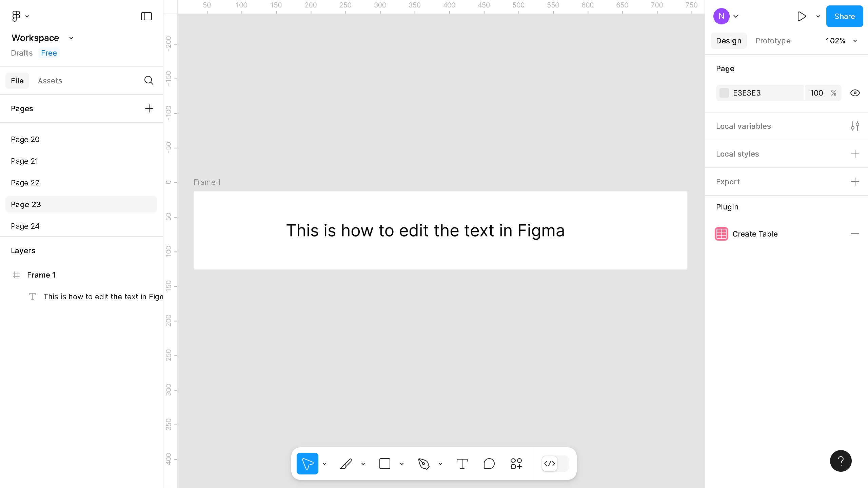The image size is (868, 488).
Task: Open the help question mark button
Action: click(x=841, y=461)
